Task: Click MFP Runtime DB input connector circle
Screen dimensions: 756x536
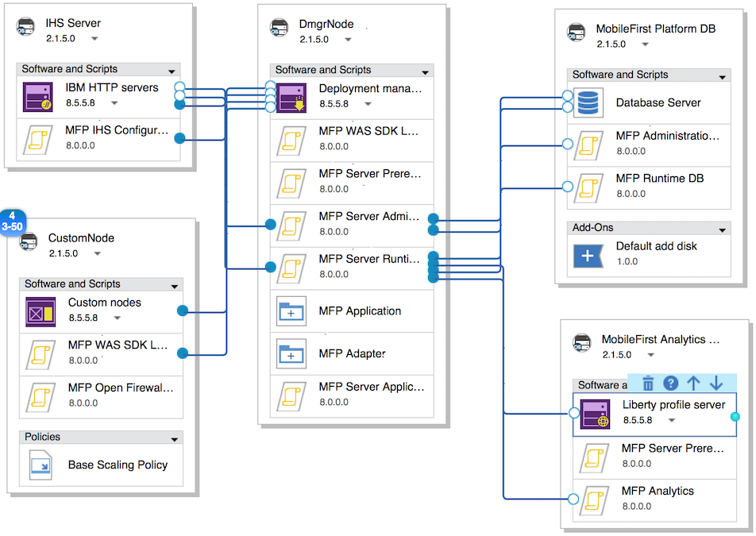Action: point(568,187)
